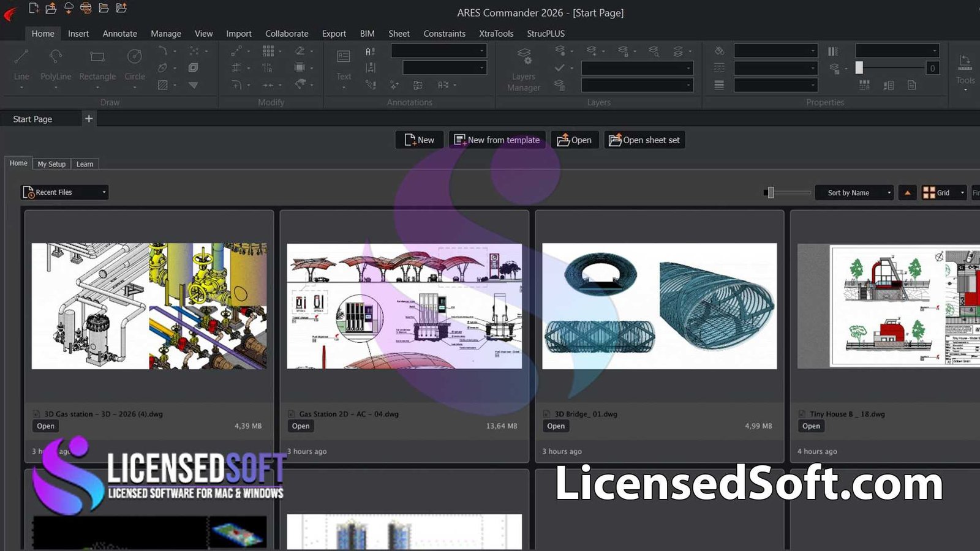Click the New button on Start Page
980x551 pixels.
tap(420, 140)
